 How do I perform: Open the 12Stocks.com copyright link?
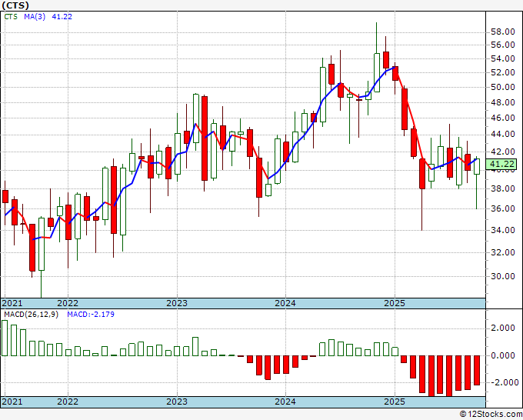pos(491,415)
